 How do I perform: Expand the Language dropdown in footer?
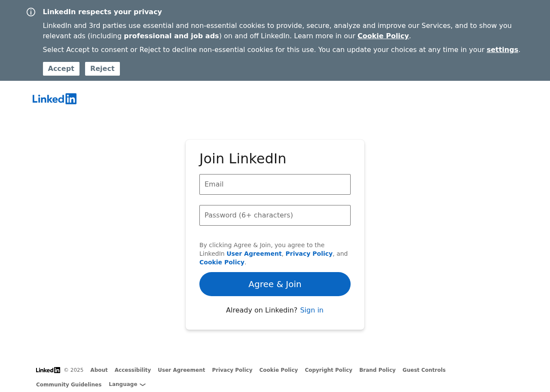[127, 385]
